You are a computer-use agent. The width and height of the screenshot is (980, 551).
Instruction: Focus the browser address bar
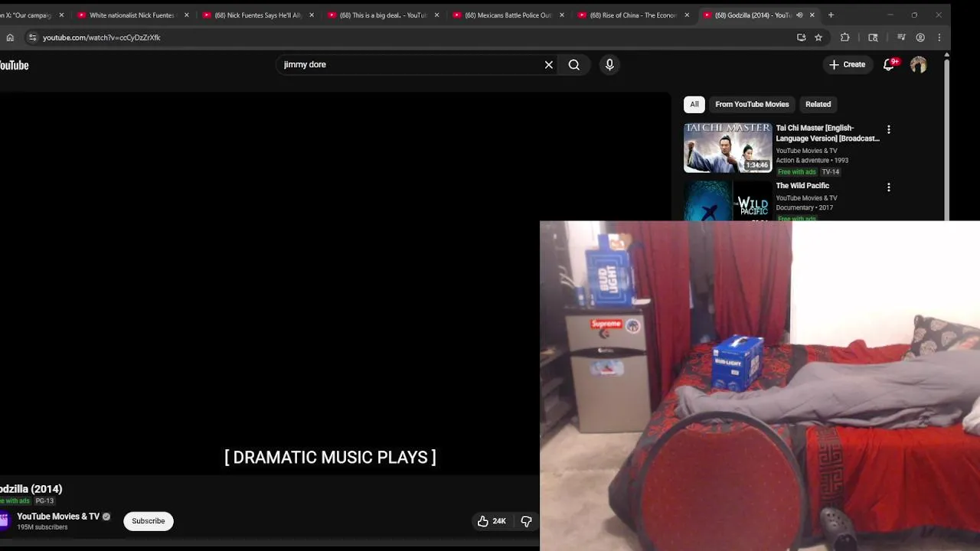413,37
